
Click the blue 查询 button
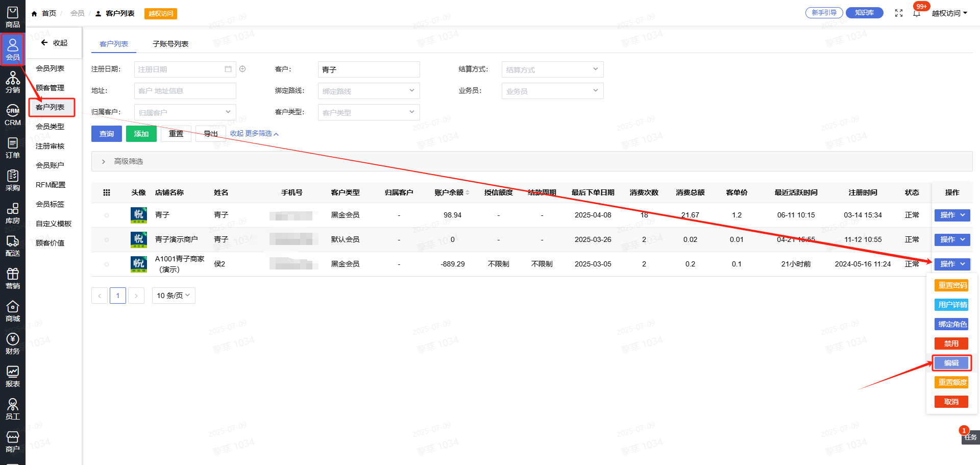pos(107,134)
